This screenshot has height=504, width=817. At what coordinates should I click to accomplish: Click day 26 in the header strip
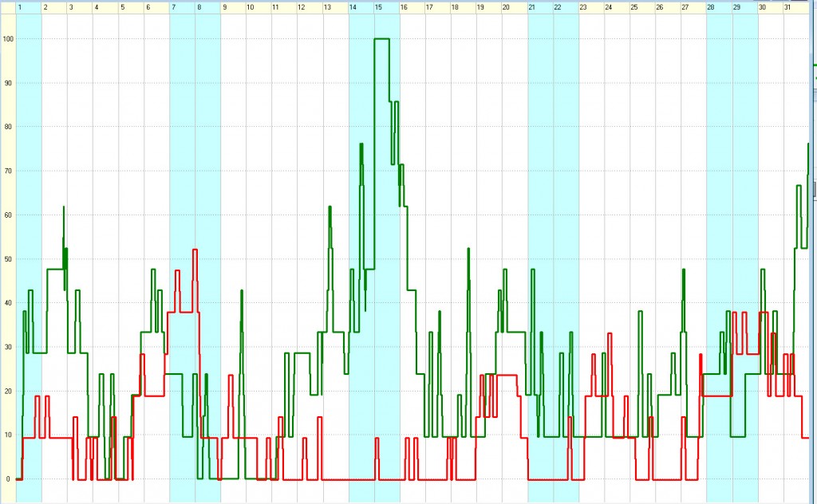click(668, 7)
